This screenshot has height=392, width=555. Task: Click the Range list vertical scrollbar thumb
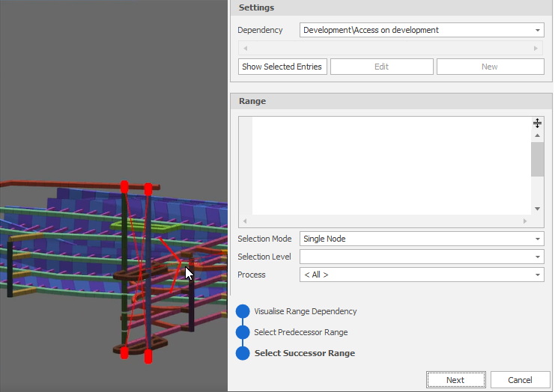click(x=537, y=159)
